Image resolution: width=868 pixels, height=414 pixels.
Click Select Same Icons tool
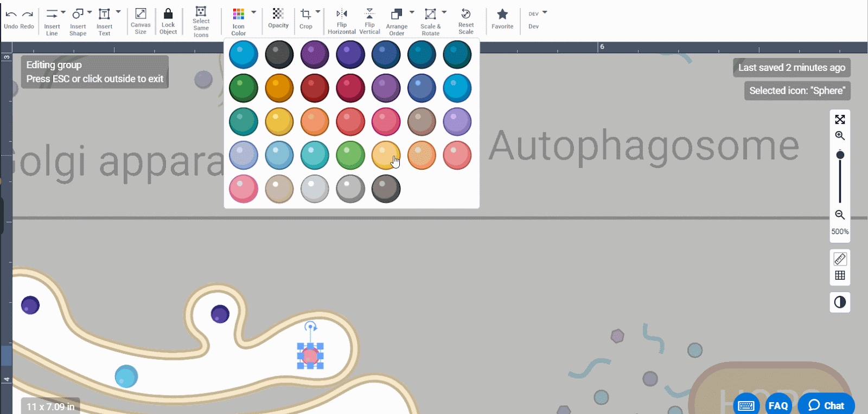201,12
